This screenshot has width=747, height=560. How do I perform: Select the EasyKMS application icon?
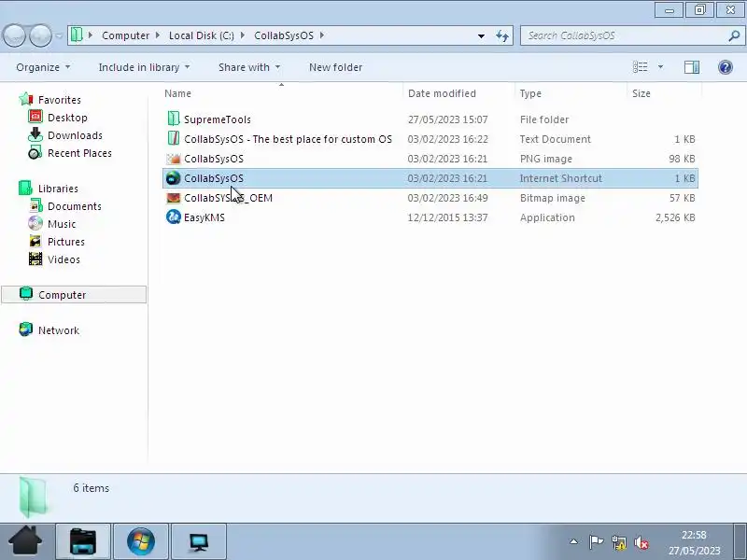pos(174,217)
